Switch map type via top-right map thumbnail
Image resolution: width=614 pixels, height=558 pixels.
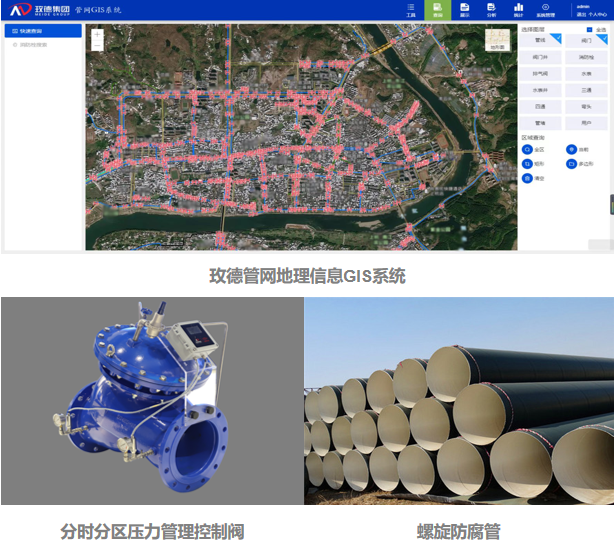[497, 41]
